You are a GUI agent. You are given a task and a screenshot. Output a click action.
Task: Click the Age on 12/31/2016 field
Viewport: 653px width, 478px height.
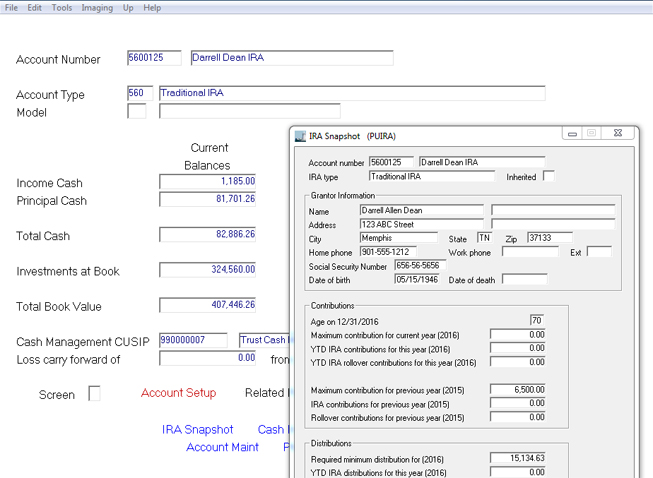[537, 320]
